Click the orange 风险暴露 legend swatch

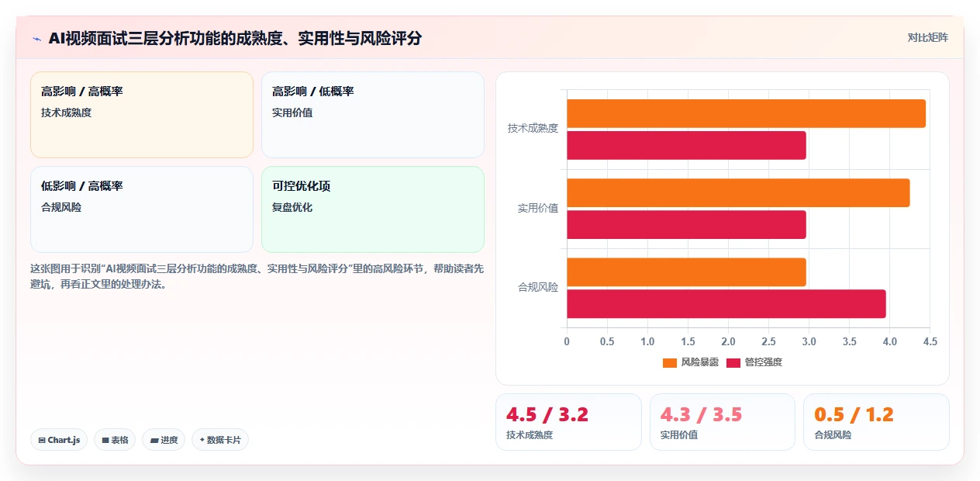click(670, 363)
